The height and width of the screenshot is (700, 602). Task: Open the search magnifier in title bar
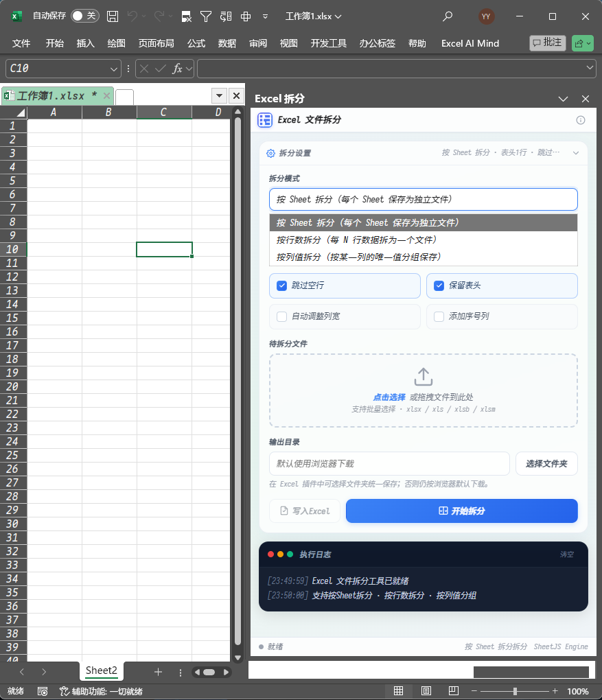447,16
